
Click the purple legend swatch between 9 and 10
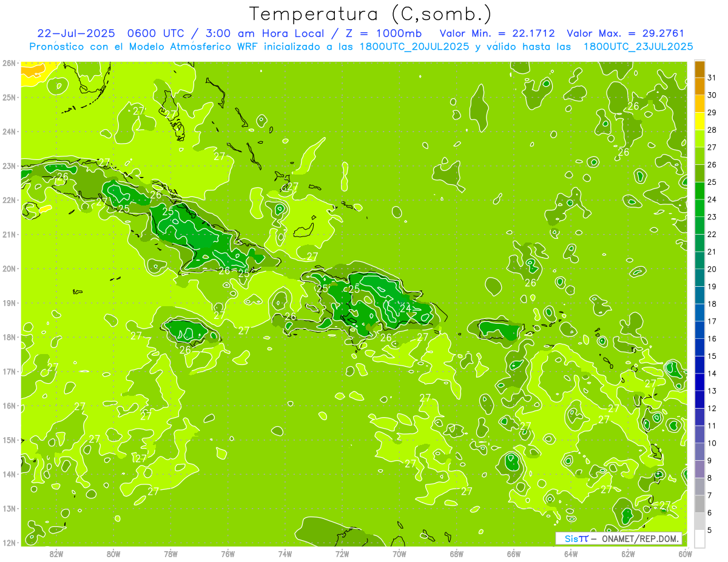pos(699,451)
